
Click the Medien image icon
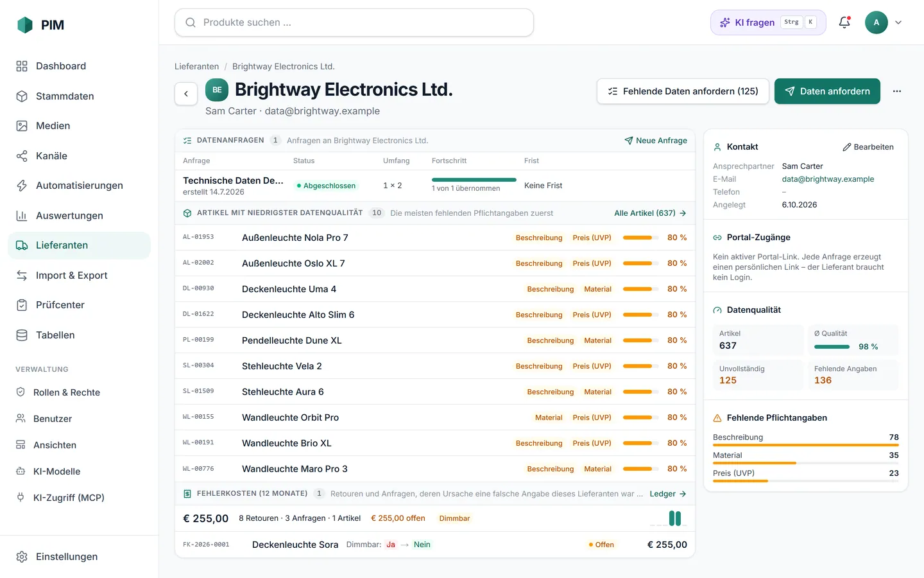[22, 126]
